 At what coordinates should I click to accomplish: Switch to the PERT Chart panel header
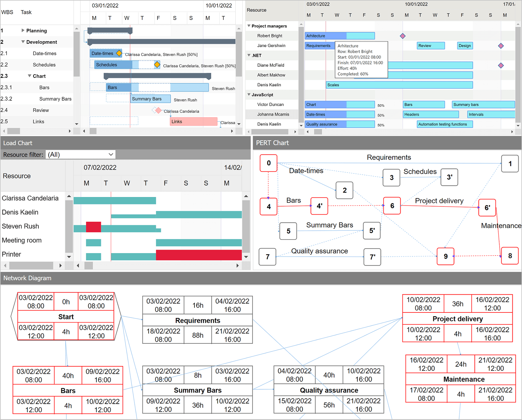tap(273, 143)
